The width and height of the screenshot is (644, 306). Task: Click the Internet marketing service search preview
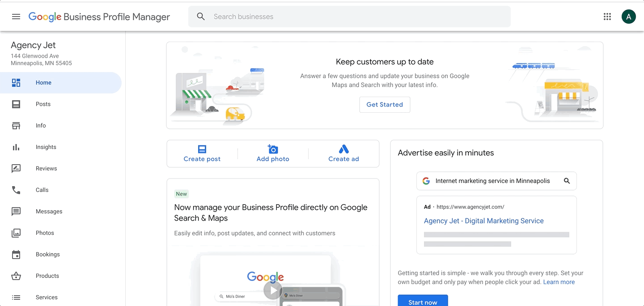pyautogui.click(x=496, y=181)
